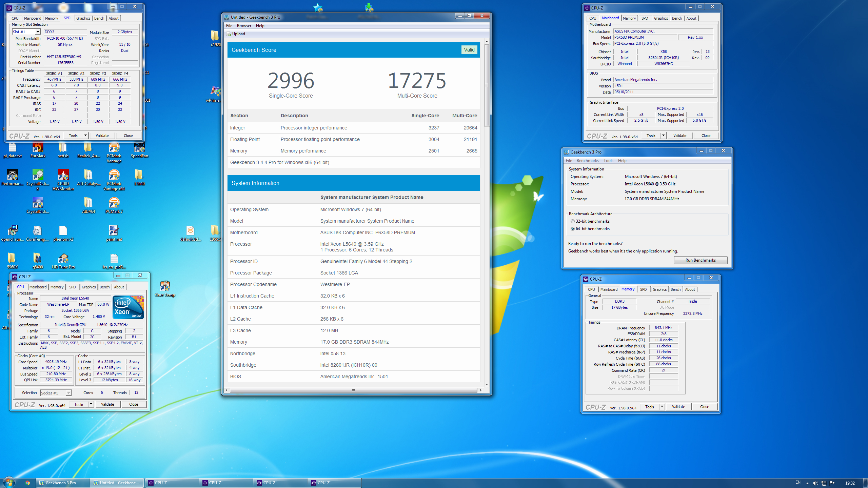Open ATI-Catalyst folder icon
The height and width of the screenshot is (488, 868).
click(88, 178)
